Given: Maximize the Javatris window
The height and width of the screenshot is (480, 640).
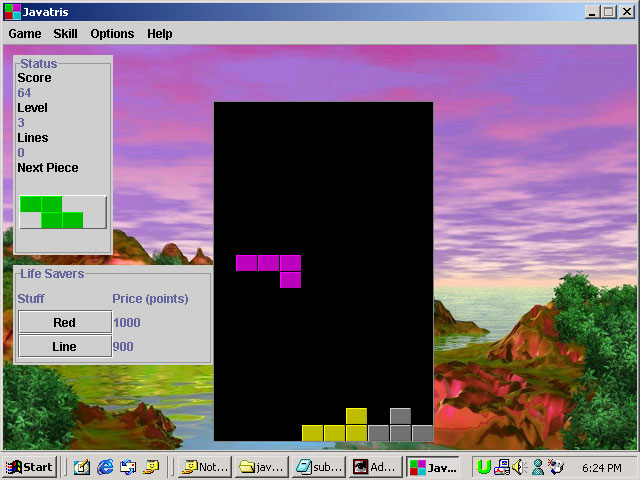Looking at the screenshot, I should (x=609, y=12).
